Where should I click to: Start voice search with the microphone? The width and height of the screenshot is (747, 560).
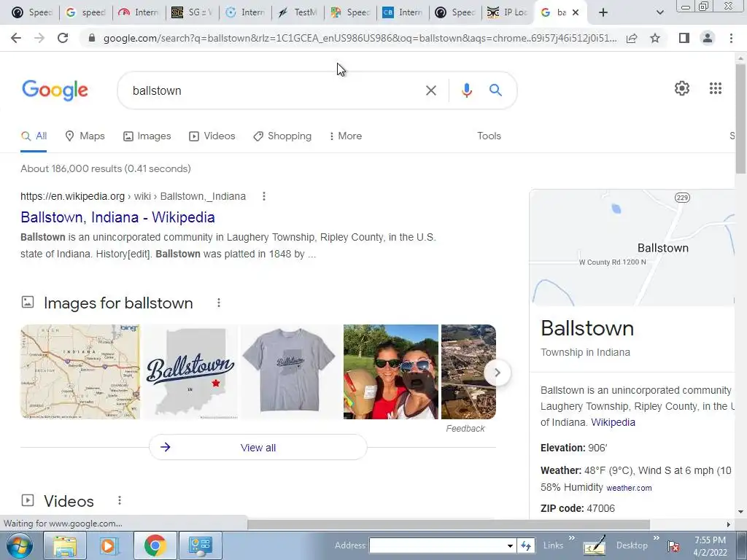466,90
